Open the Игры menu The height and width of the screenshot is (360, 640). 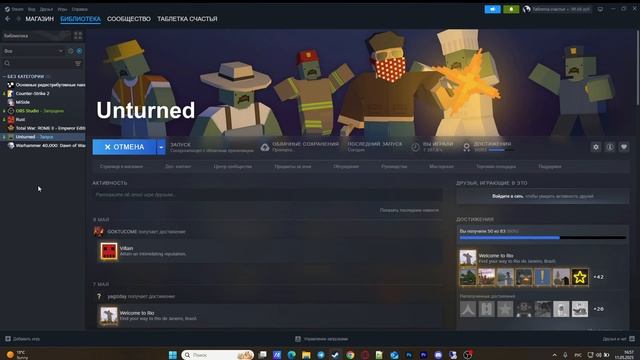pos(62,9)
